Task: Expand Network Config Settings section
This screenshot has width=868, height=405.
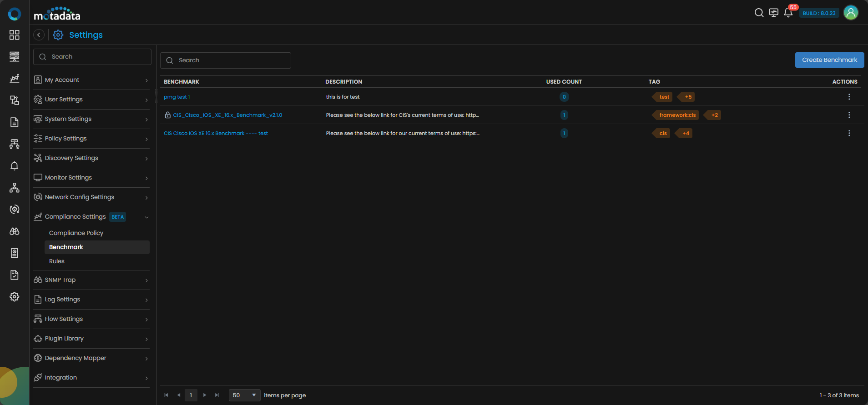Action: (91, 197)
